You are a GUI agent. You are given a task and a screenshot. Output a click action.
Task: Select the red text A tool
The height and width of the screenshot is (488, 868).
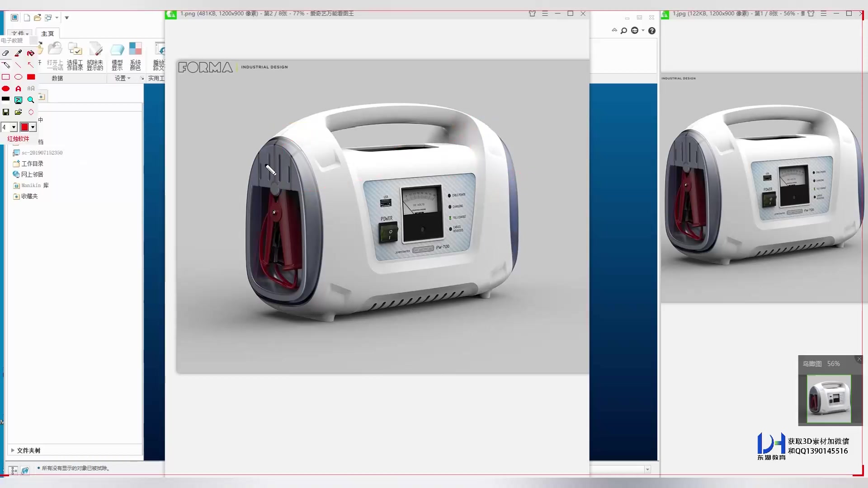18,89
